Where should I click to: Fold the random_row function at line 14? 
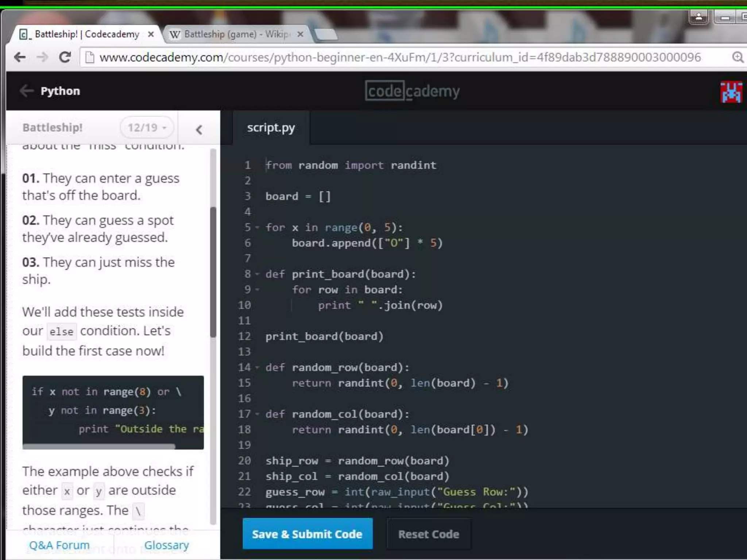click(257, 367)
